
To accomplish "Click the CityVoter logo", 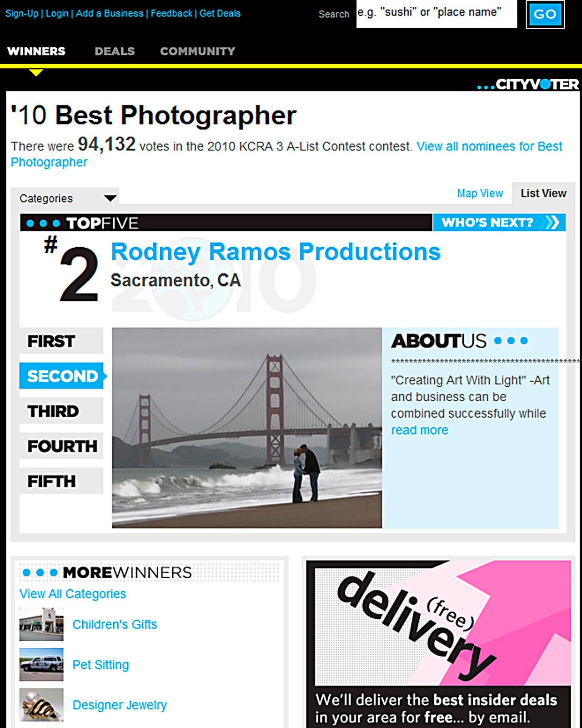I will (528, 85).
